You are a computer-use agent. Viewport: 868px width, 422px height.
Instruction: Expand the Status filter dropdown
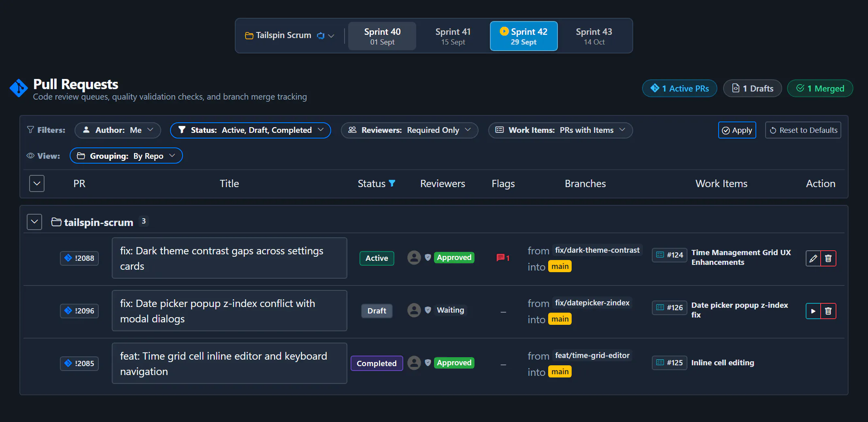251,130
